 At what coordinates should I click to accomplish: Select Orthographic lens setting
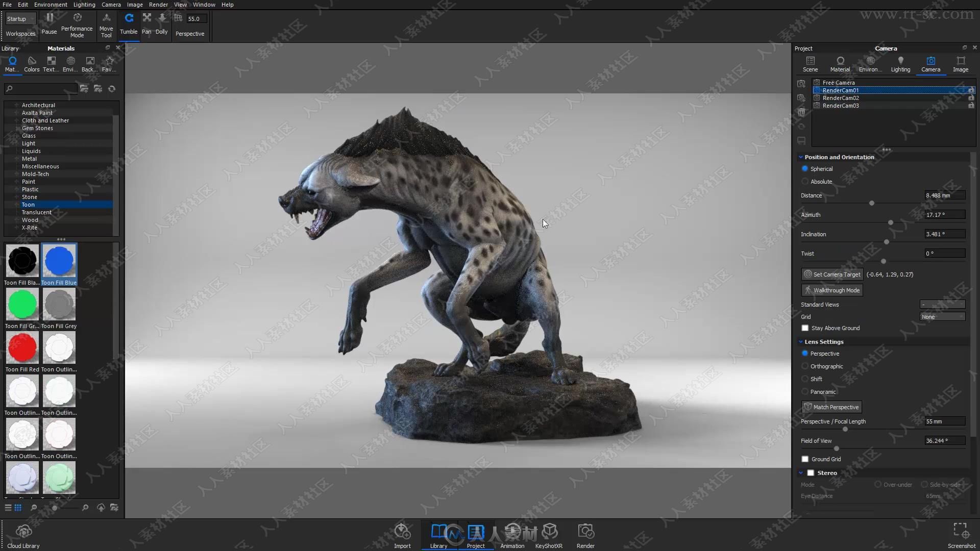(805, 366)
